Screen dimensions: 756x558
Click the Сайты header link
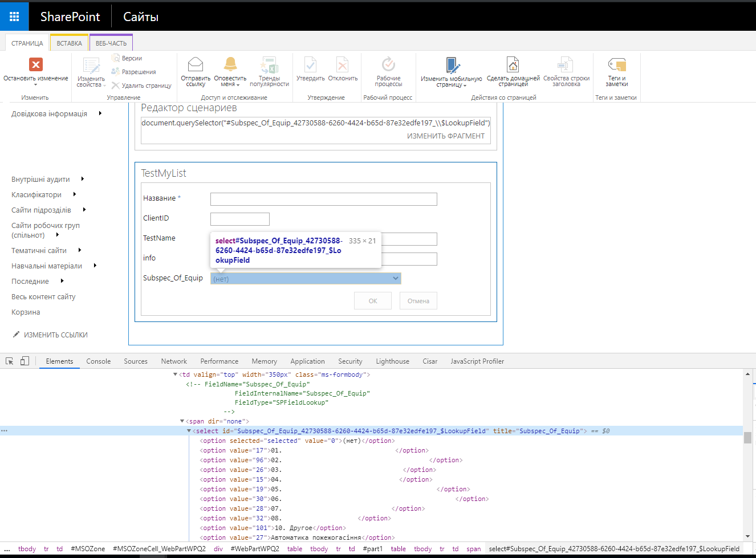(x=141, y=17)
